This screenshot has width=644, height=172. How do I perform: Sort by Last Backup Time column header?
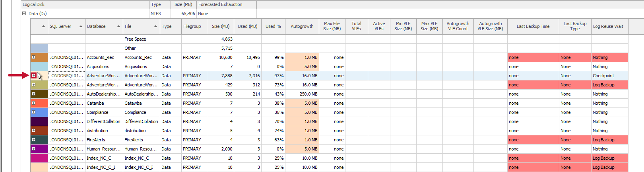tap(533, 26)
